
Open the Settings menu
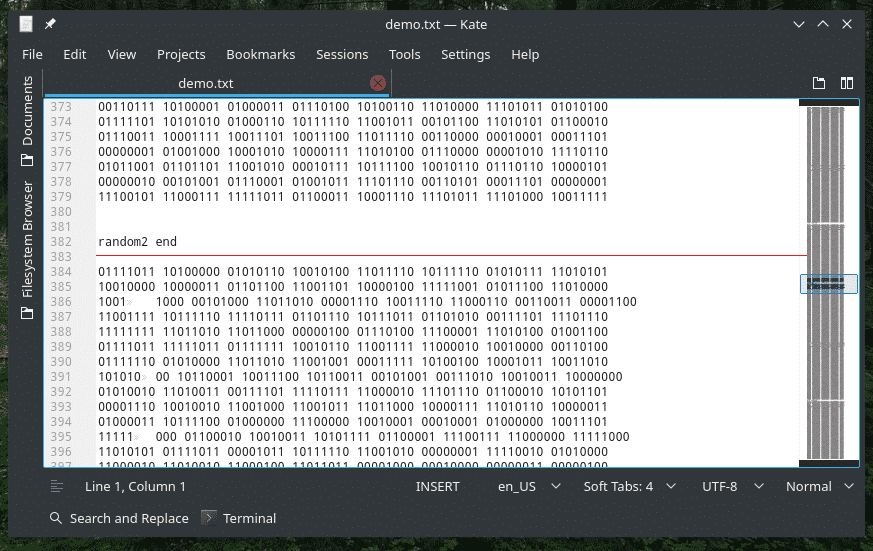(465, 55)
